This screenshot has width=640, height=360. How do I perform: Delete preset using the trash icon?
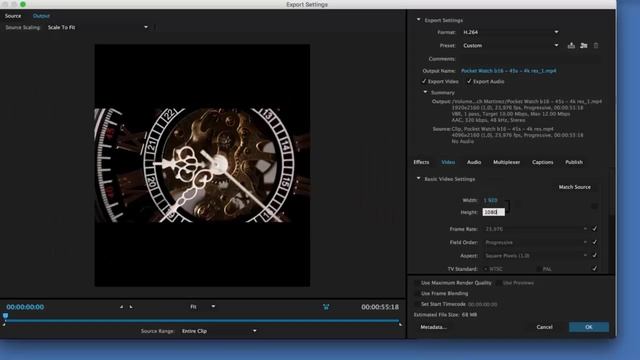(596, 45)
